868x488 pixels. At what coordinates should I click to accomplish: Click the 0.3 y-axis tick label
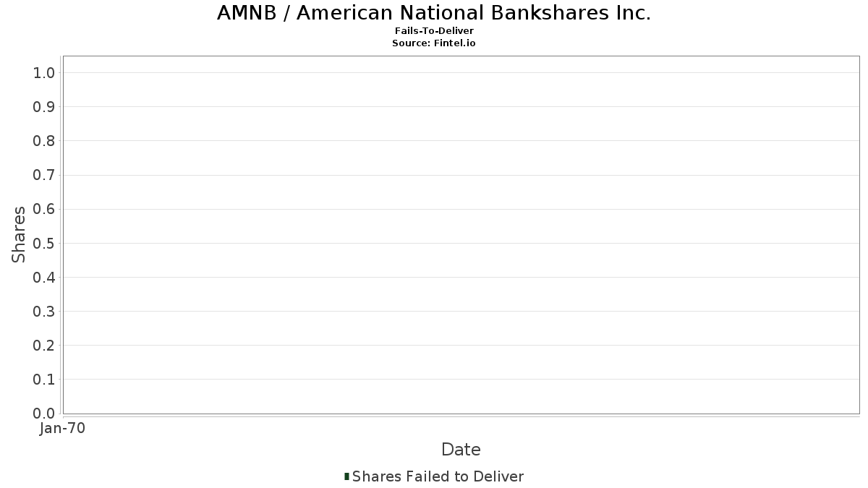pyautogui.click(x=43, y=312)
